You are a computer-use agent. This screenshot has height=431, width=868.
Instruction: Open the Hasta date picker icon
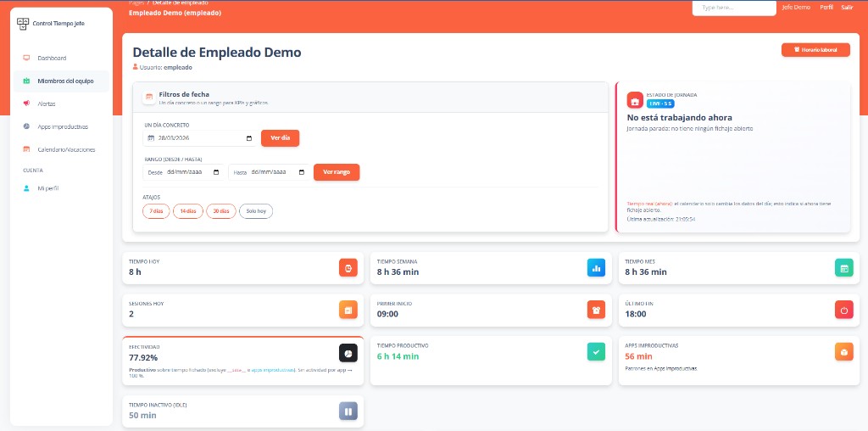tap(302, 172)
